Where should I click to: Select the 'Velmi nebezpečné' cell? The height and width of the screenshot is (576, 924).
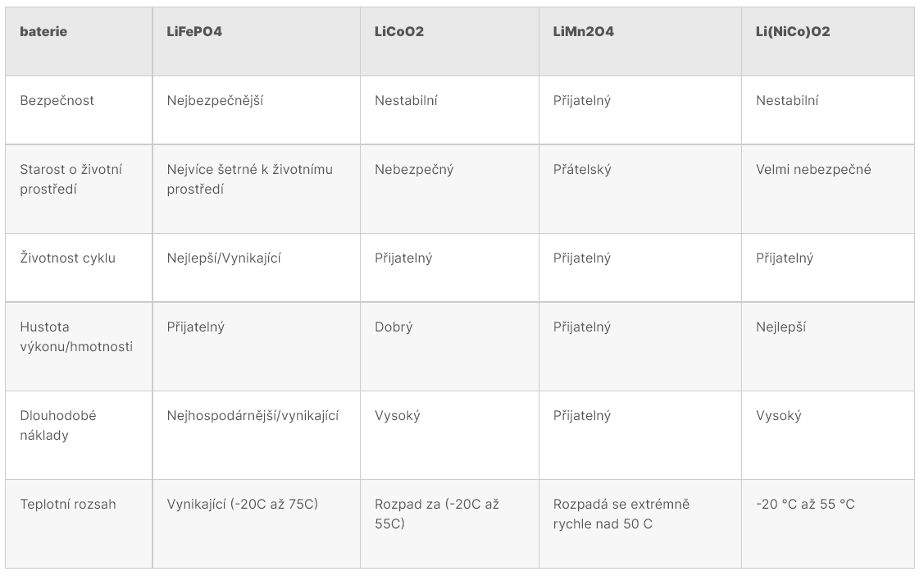pyautogui.click(x=813, y=170)
